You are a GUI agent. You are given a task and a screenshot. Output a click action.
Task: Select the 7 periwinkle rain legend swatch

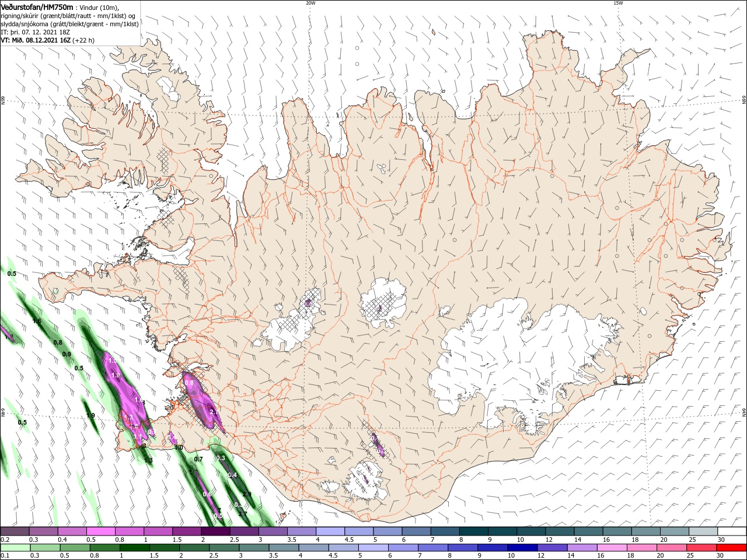pos(432,548)
